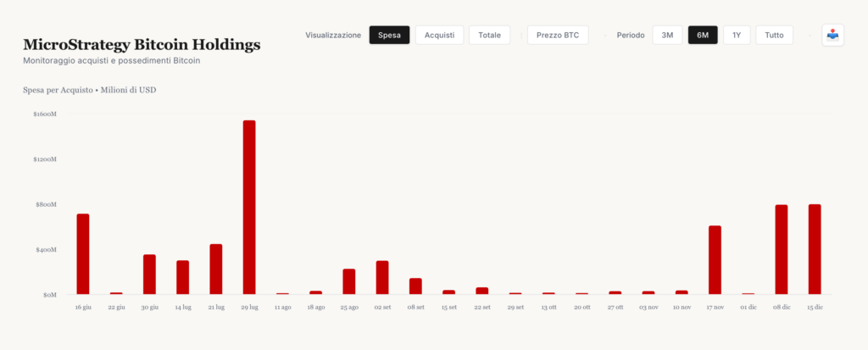Click the 18 ago date label
This screenshot has height=350, width=868.
(x=315, y=307)
